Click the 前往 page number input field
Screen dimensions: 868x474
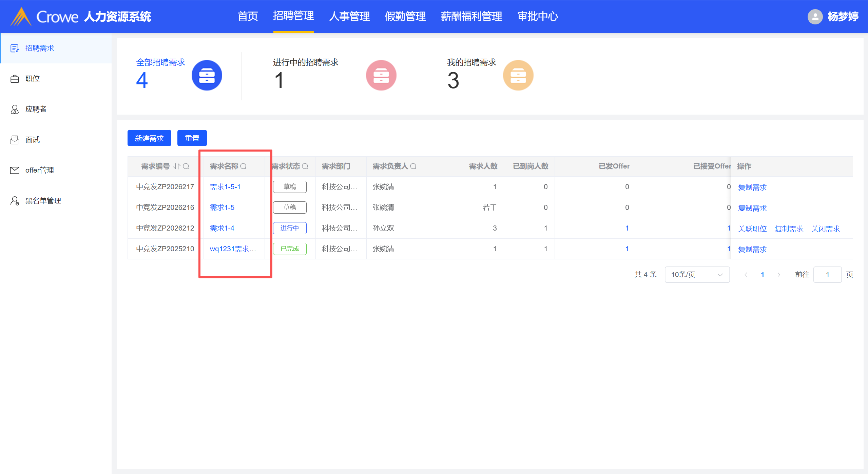827,275
